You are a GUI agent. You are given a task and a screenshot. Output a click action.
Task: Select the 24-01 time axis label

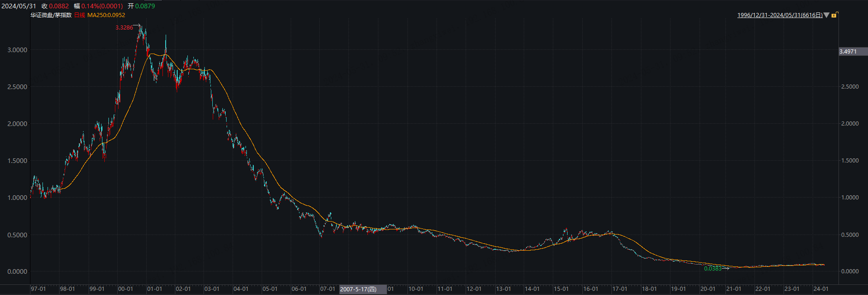[x=821, y=289]
